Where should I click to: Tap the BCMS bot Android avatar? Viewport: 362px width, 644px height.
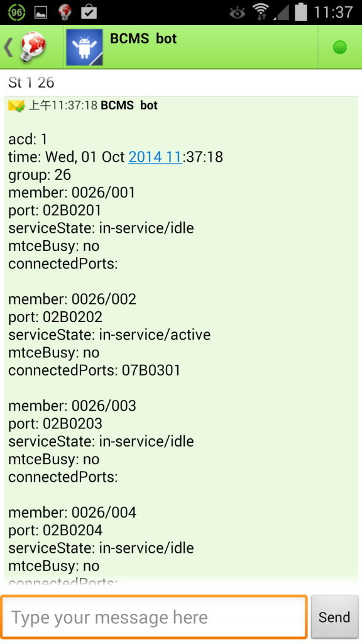tap(84, 47)
